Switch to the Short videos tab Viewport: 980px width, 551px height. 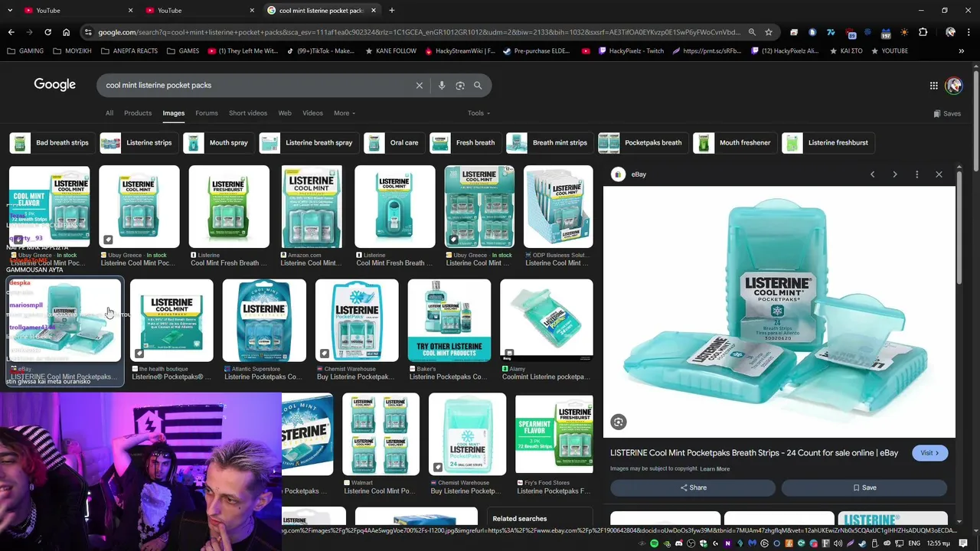click(x=248, y=113)
